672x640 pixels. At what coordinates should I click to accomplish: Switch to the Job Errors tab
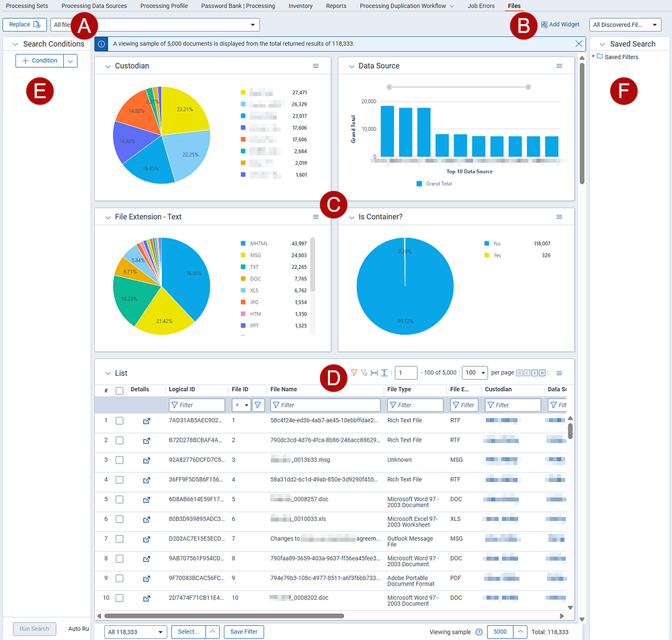(x=481, y=6)
